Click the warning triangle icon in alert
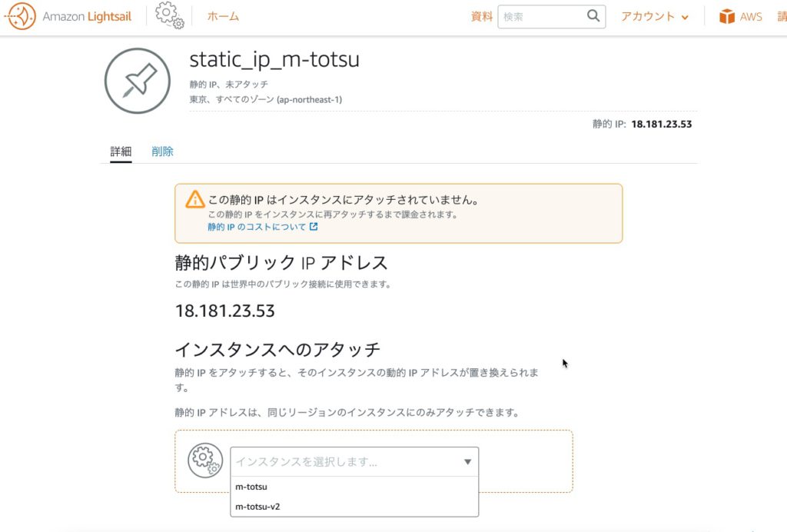787x532 pixels. tap(195, 200)
